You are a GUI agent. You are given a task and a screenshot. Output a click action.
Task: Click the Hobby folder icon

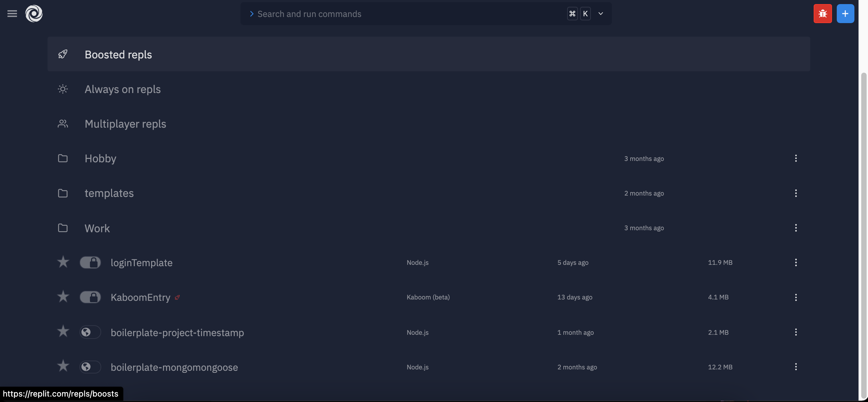click(x=63, y=158)
